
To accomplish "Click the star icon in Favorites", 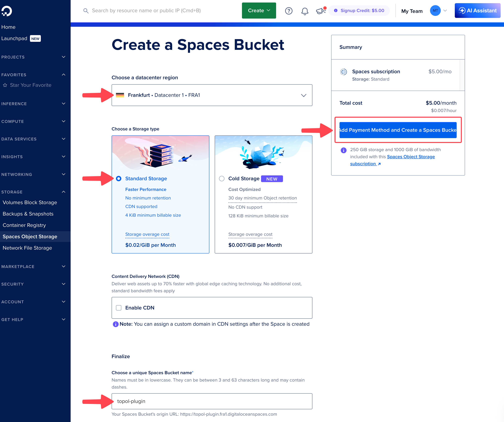I will [x=5, y=85].
